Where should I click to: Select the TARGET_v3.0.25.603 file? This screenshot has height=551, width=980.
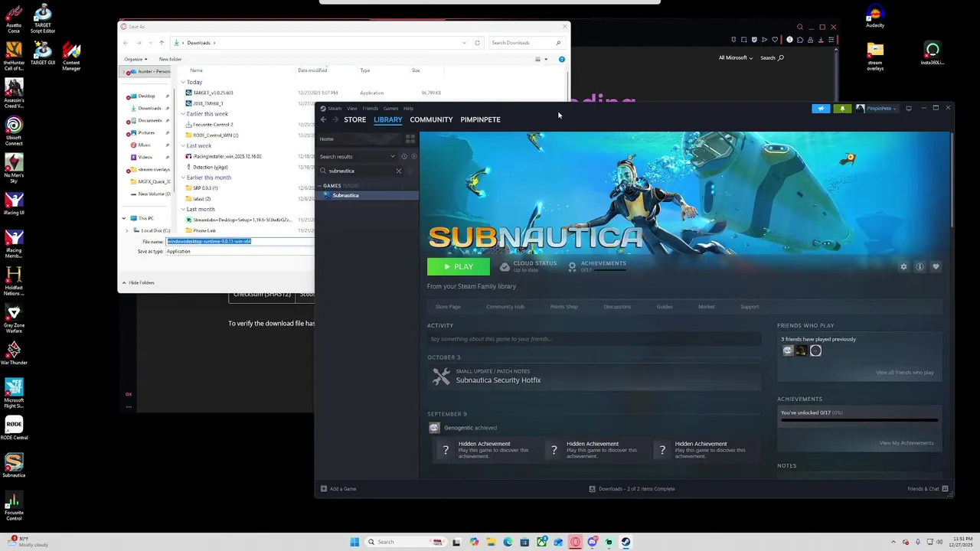pyautogui.click(x=213, y=93)
